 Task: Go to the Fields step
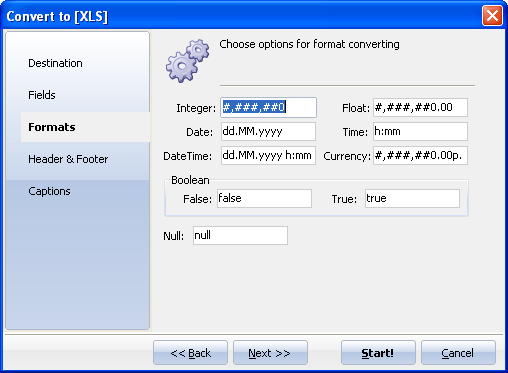[x=42, y=95]
